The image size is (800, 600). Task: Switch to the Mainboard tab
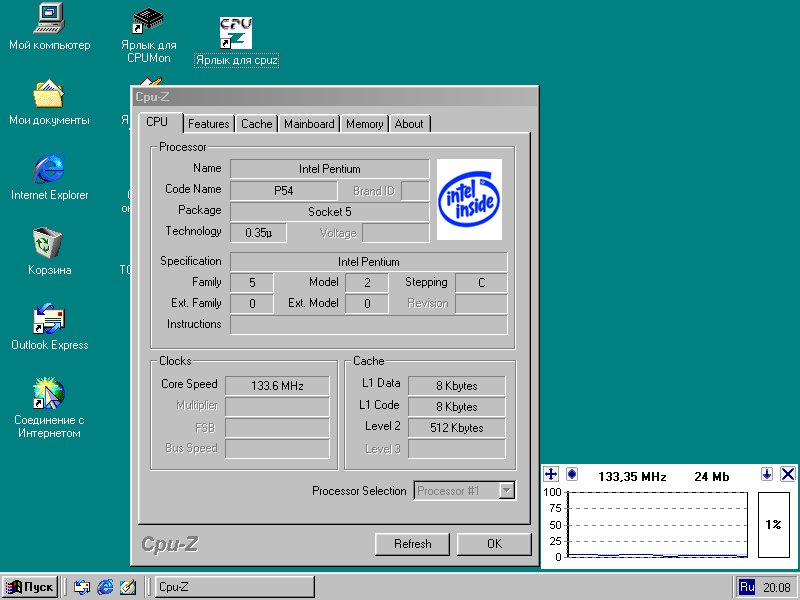pos(309,124)
